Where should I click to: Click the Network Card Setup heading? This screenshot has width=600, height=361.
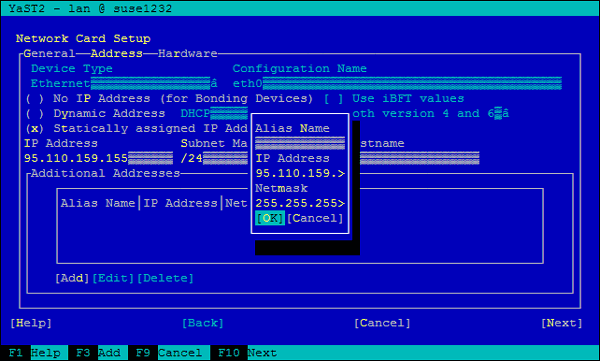click(83, 38)
